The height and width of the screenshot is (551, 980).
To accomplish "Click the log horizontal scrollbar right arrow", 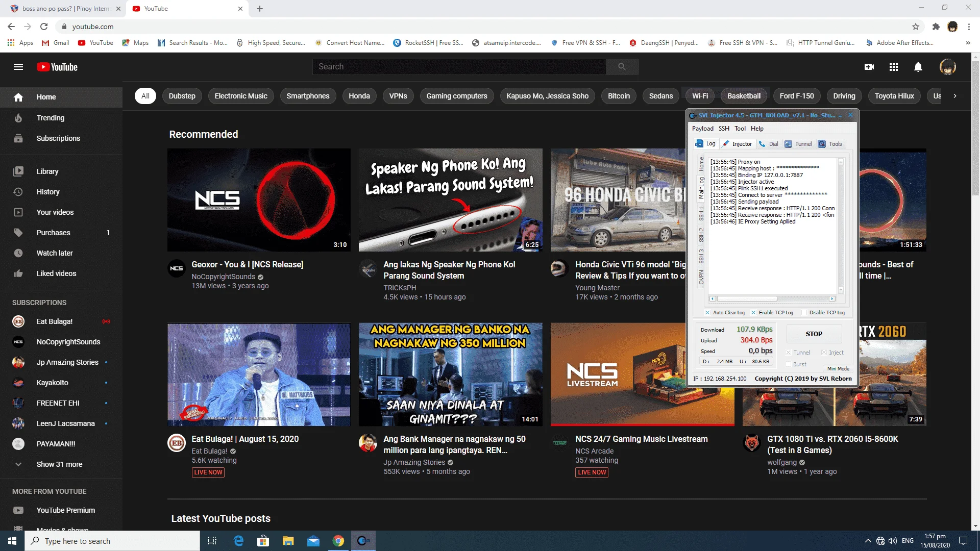I will coord(832,299).
